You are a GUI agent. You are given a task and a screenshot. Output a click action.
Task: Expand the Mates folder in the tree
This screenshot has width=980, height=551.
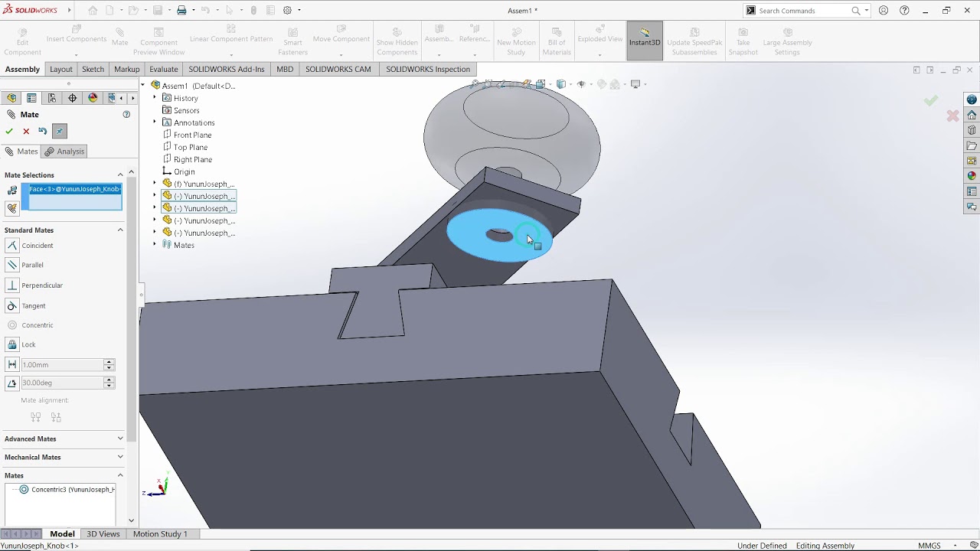[x=155, y=245]
